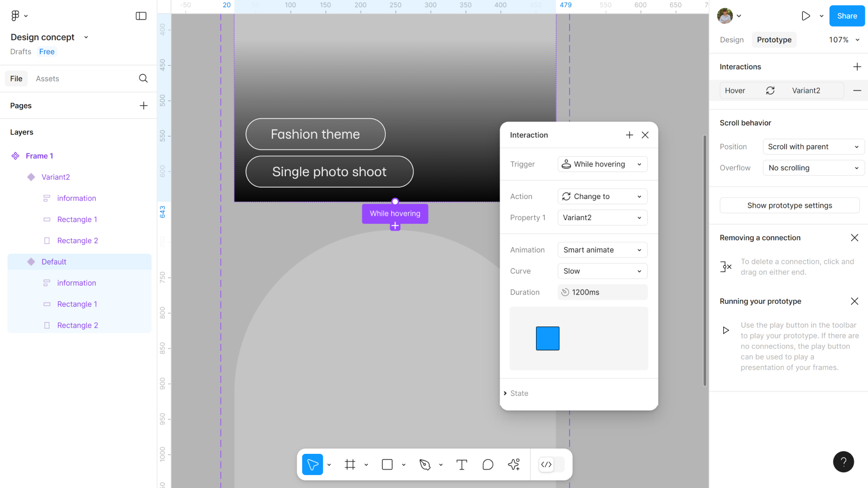Viewport: 868px width, 488px height.
Task: Remove the Hover interaction with minus button
Action: [x=857, y=91]
